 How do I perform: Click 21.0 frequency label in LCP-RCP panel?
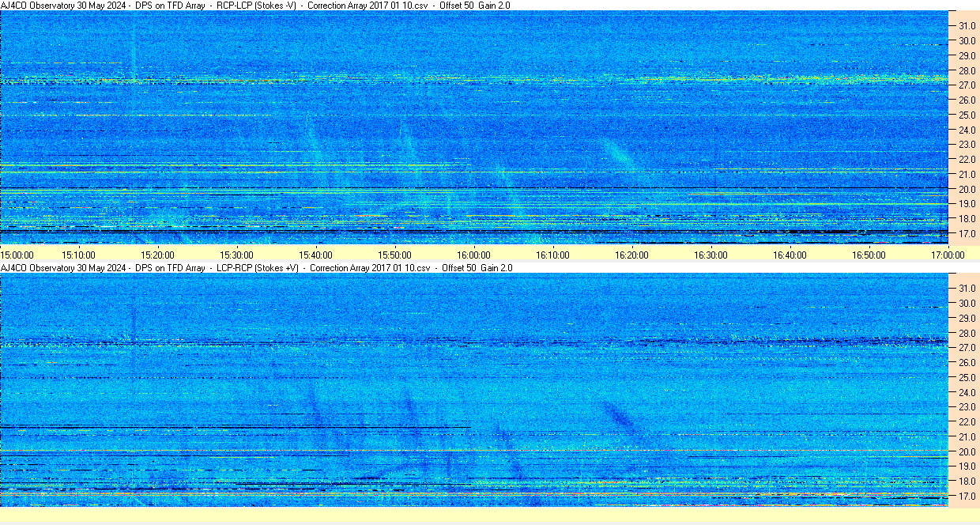click(967, 436)
